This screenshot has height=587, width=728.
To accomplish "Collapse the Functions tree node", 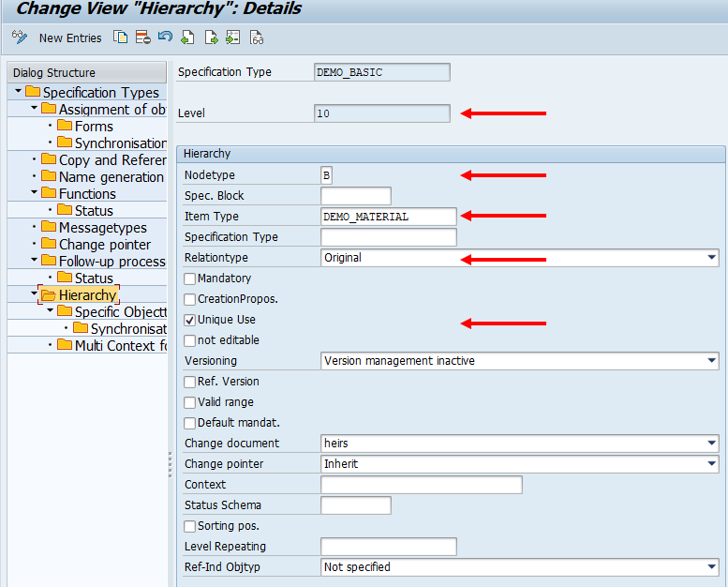I will [34, 193].
